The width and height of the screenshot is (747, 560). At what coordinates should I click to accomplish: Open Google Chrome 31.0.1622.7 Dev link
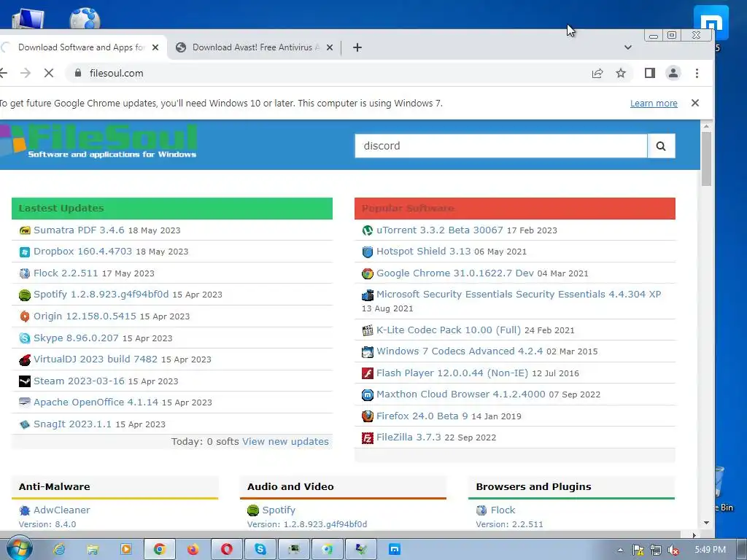point(455,273)
